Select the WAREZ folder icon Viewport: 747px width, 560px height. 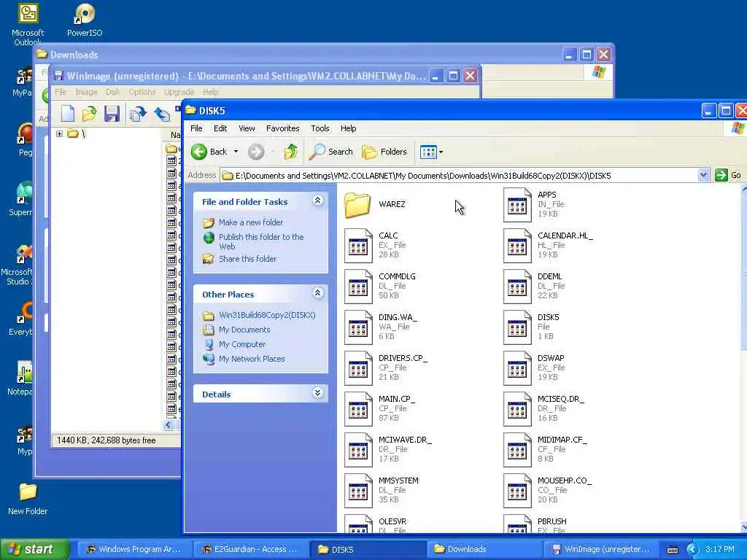[x=357, y=205]
